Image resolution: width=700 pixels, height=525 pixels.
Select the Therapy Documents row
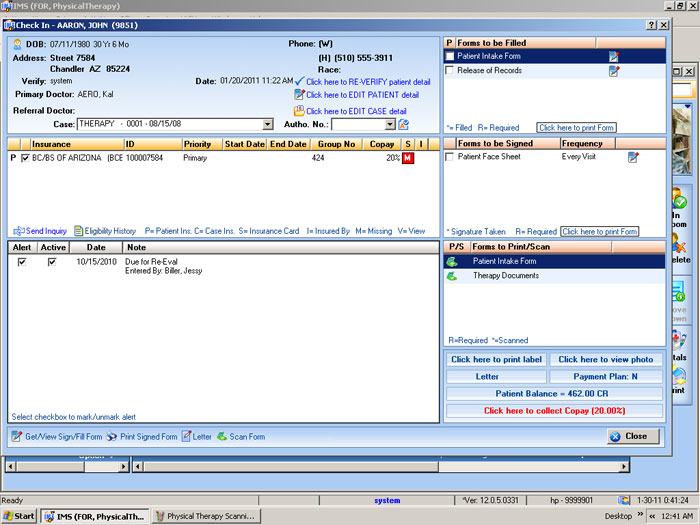[x=554, y=276]
